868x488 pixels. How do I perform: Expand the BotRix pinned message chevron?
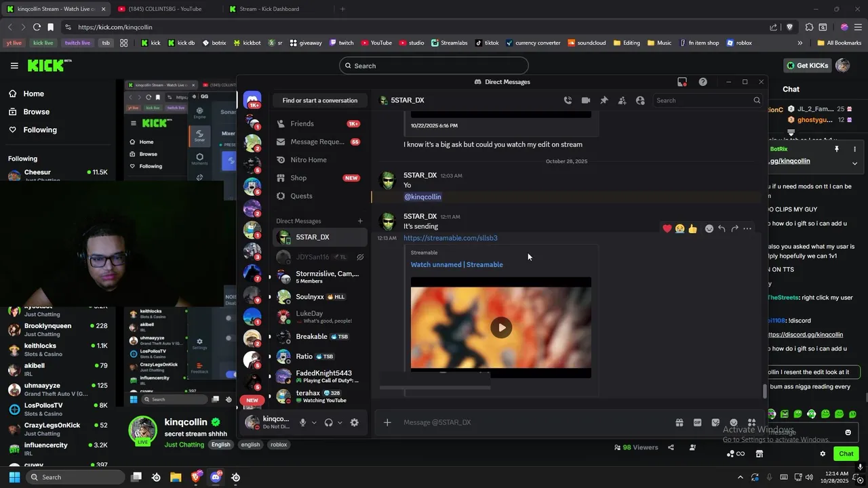[854, 163]
